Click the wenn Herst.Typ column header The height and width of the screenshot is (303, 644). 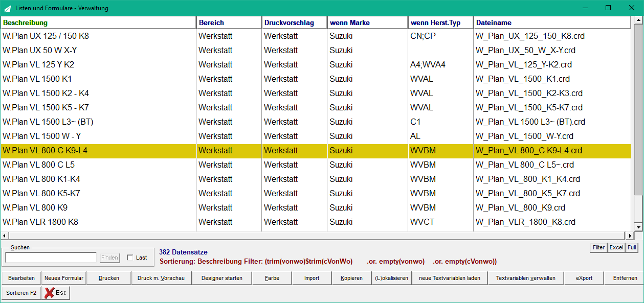coord(441,22)
